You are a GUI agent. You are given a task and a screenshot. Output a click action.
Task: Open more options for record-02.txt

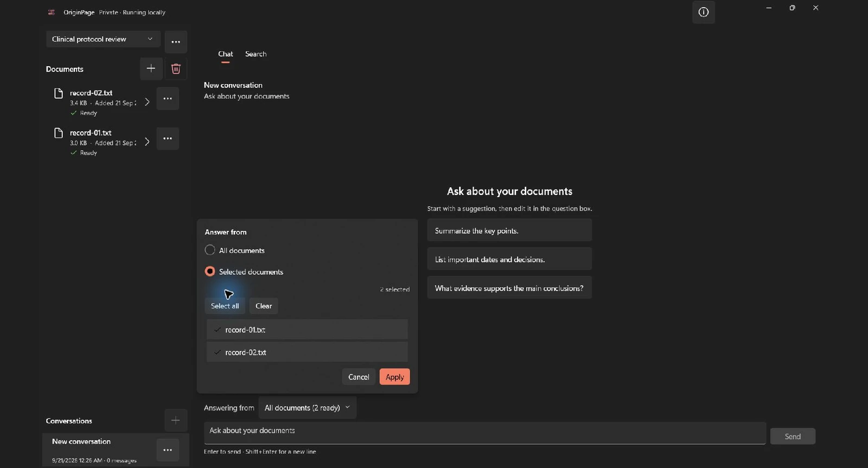pos(168,99)
